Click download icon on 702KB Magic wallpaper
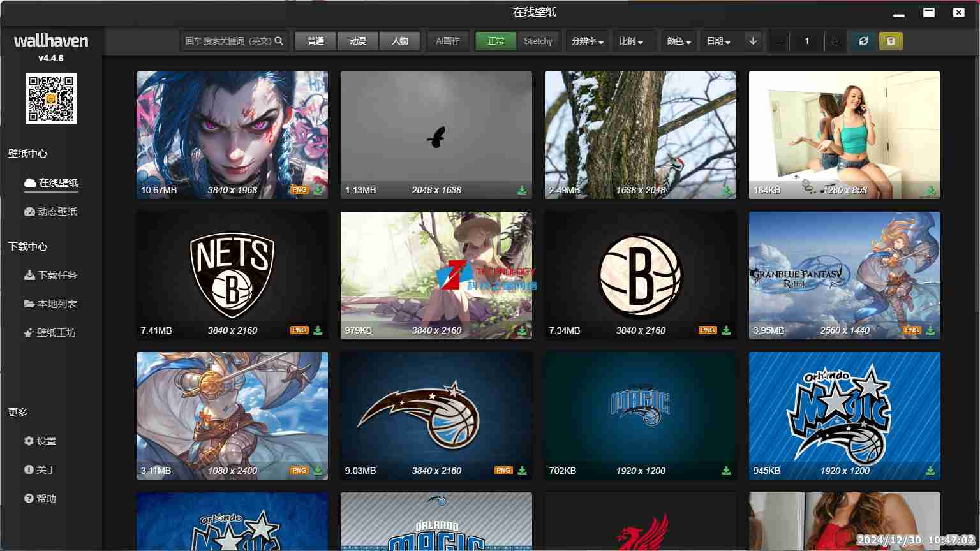 pos(726,471)
